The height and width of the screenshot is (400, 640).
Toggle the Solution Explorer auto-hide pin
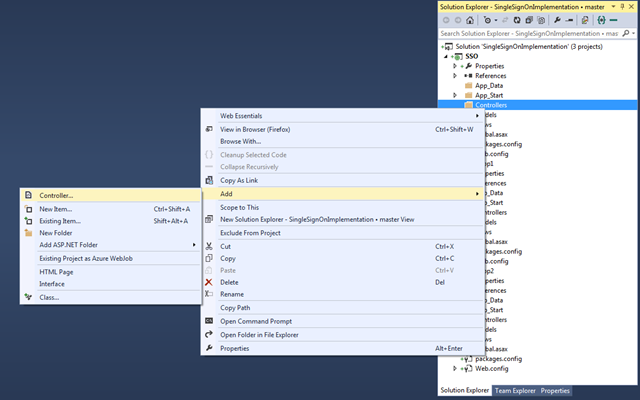623,7
